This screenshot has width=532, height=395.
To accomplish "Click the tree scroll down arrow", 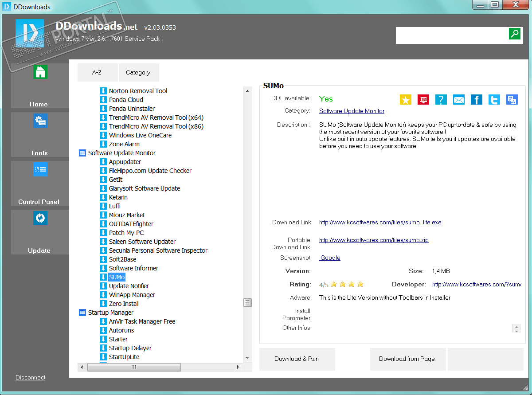I will click(247, 357).
